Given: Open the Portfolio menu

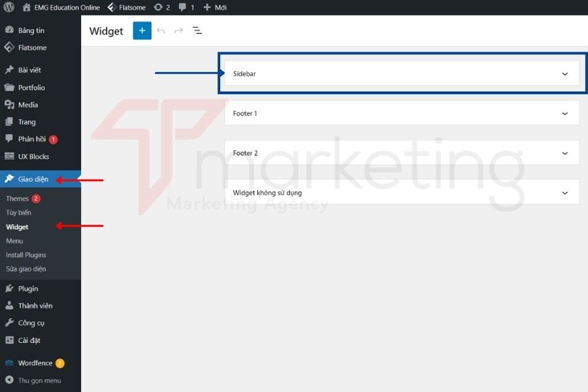Looking at the screenshot, I should pyautogui.click(x=31, y=88).
